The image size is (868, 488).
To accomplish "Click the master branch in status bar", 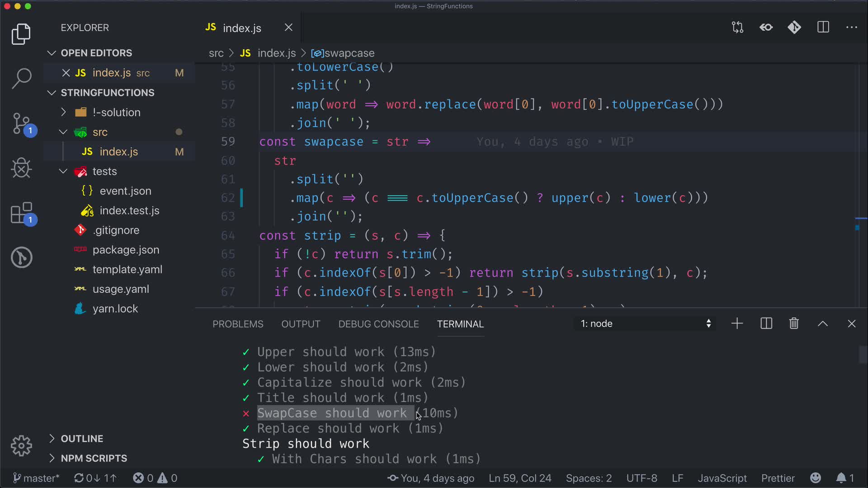I will click(36, 478).
